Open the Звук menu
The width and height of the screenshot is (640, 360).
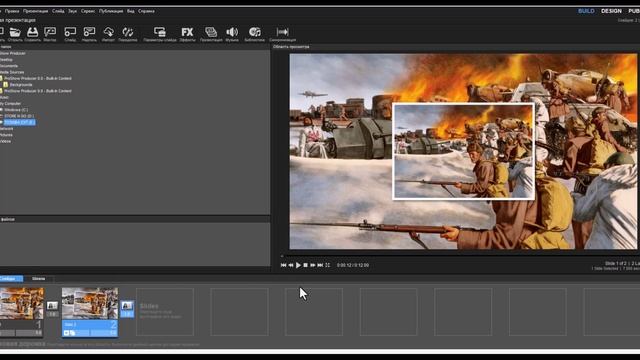click(72, 11)
